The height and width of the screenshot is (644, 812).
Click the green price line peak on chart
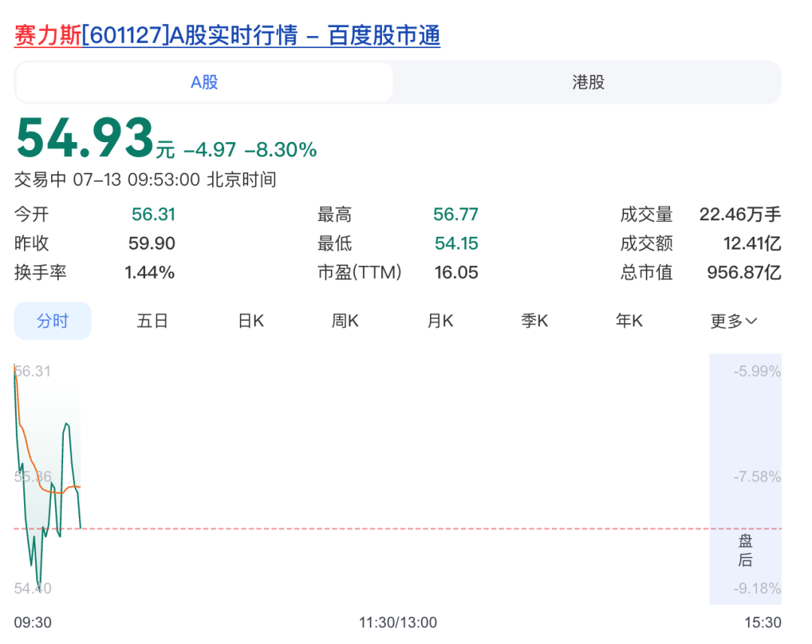66,424
